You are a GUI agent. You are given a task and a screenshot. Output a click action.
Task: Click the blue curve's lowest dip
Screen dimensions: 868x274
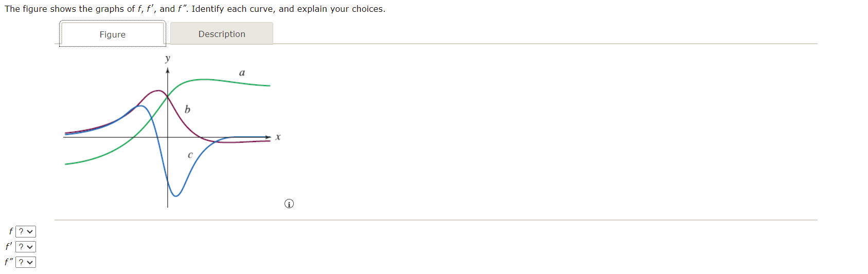(175, 195)
